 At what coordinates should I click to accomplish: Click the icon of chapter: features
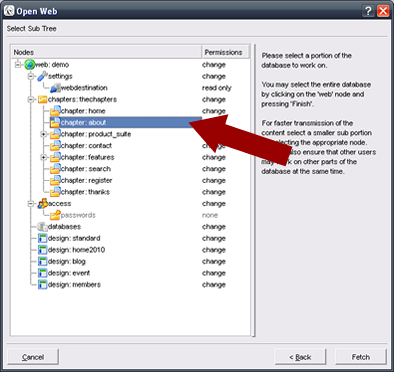coord(55,157)
